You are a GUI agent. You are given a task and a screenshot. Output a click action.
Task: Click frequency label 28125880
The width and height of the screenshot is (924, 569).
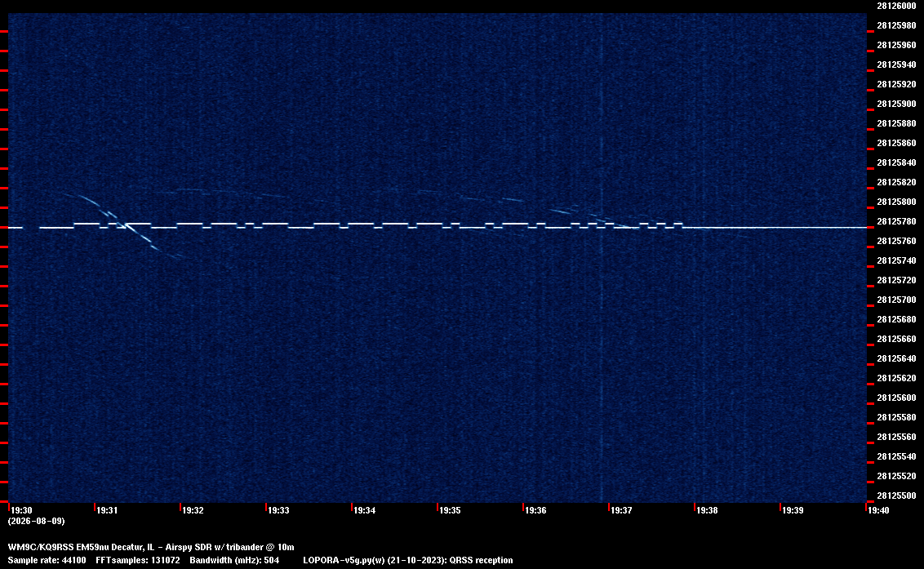click(896, 123)
